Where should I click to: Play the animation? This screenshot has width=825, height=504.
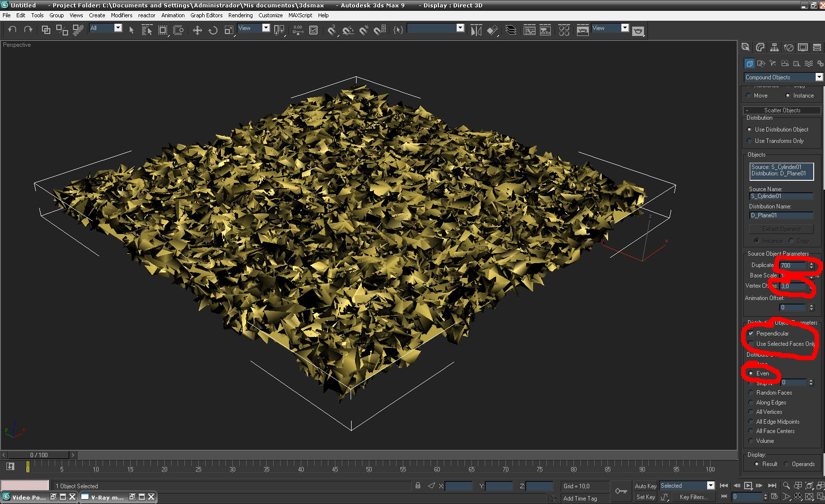pyautogui.click(x=748, y=486)
